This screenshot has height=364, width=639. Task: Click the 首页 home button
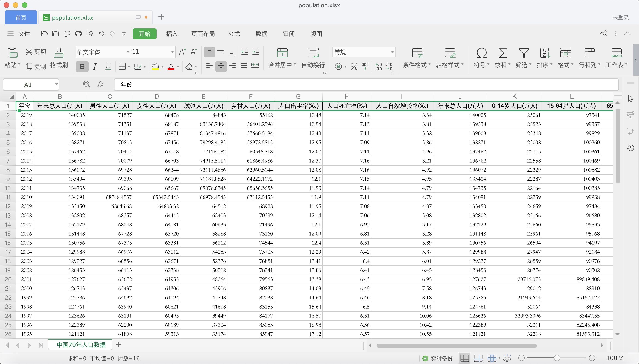21,18
